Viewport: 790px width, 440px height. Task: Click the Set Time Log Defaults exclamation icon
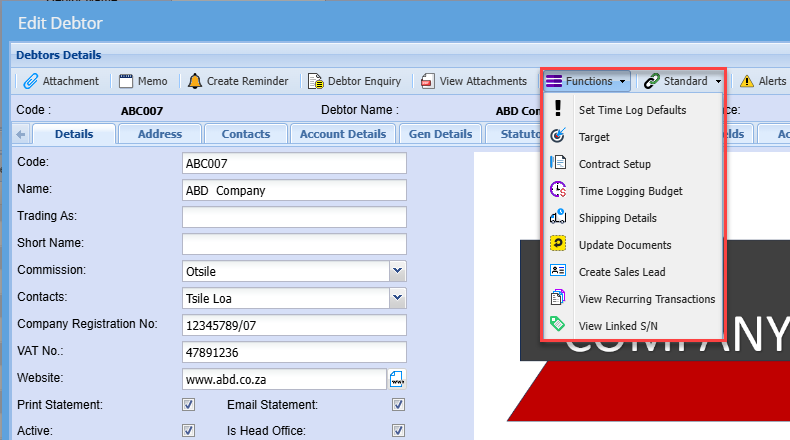click(558, 108)
